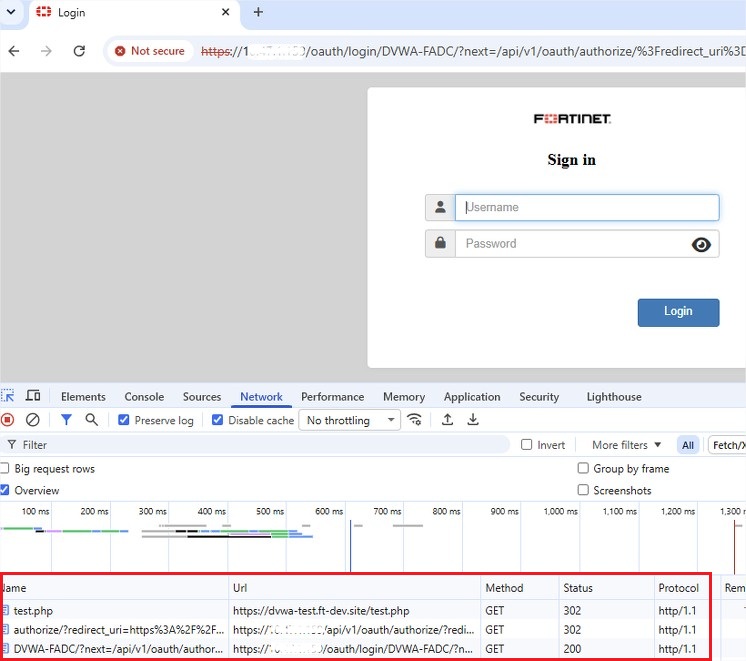The height and width of the screenshot is (661, 746).
Task: Open a new browser tab
Action: [258, 12]
